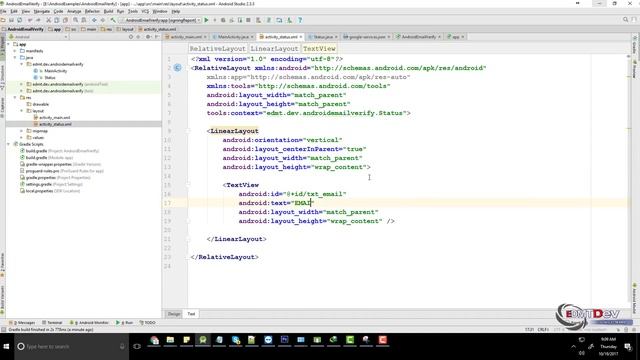Click the Help question mark toolbar icon

click(300, 20)
